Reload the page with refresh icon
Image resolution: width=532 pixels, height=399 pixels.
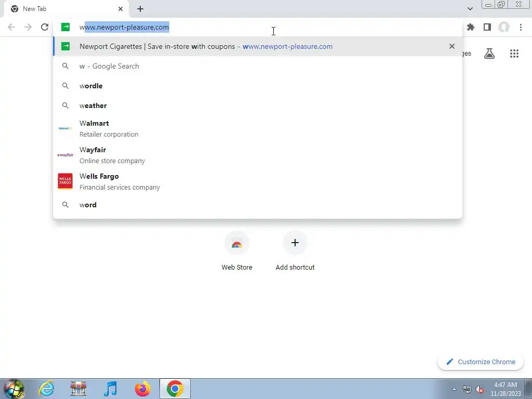tap(45, 27)
